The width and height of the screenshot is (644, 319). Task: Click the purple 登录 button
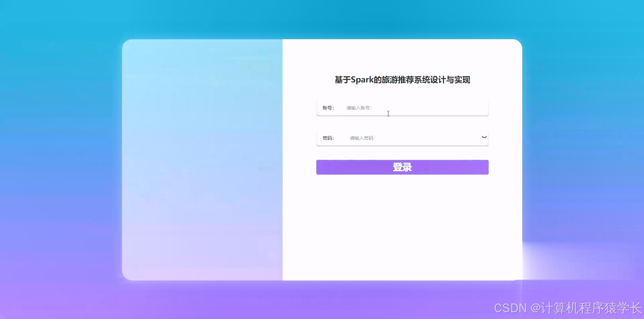pyautogui.click(x=402, y=167)
